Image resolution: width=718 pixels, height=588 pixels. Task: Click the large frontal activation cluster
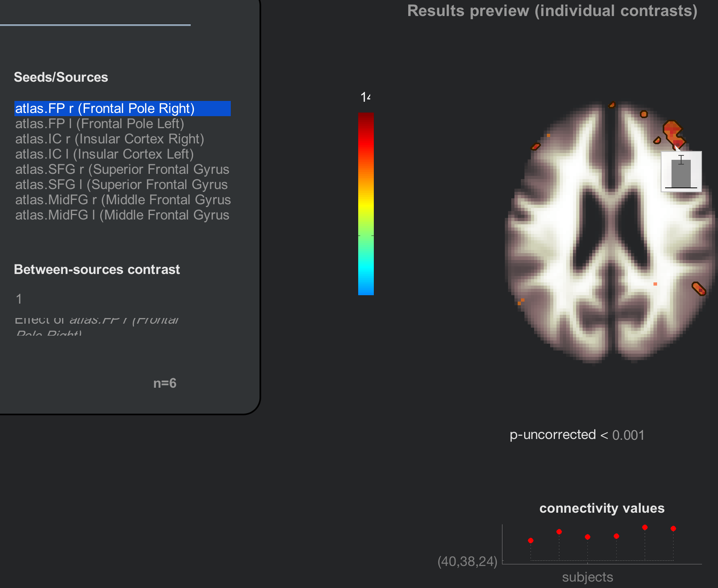click(x=673, y=133)
